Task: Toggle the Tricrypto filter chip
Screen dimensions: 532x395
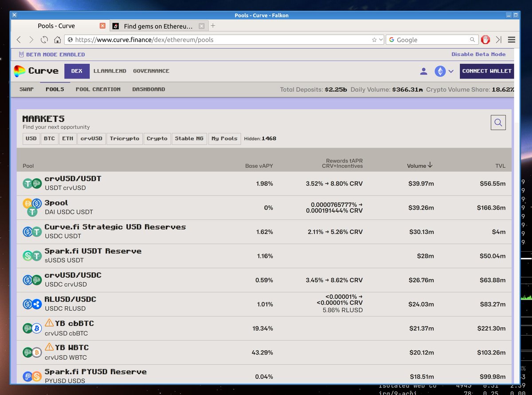Action: click(x=125, y=138)
